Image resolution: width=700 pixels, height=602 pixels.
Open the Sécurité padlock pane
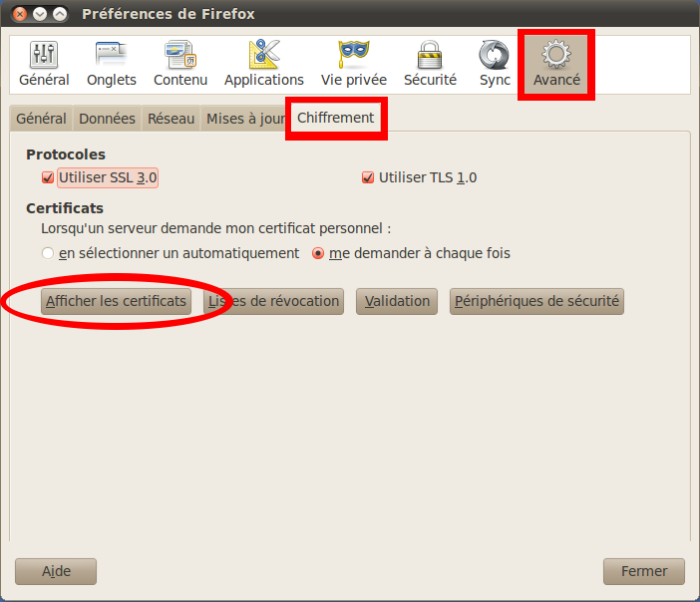[430, 64]
